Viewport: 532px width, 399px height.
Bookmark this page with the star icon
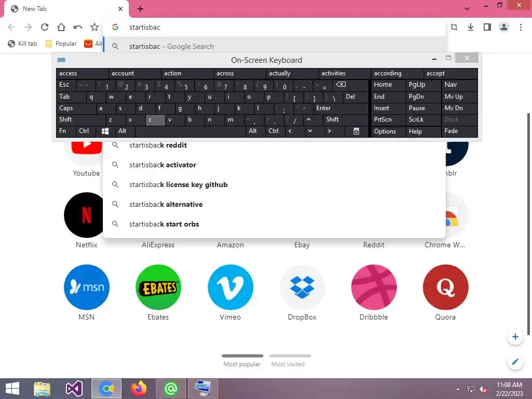[95, 27]
